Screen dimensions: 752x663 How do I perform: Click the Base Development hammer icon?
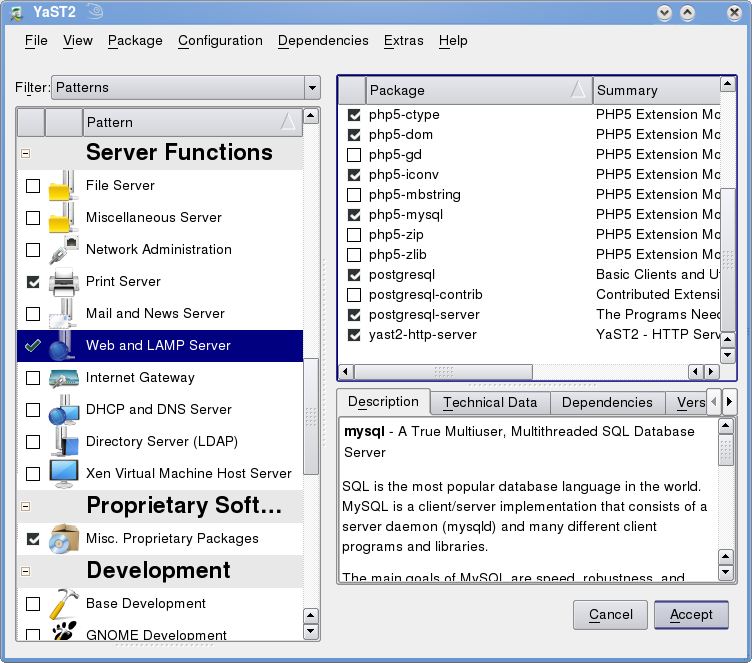click(63, 604)
